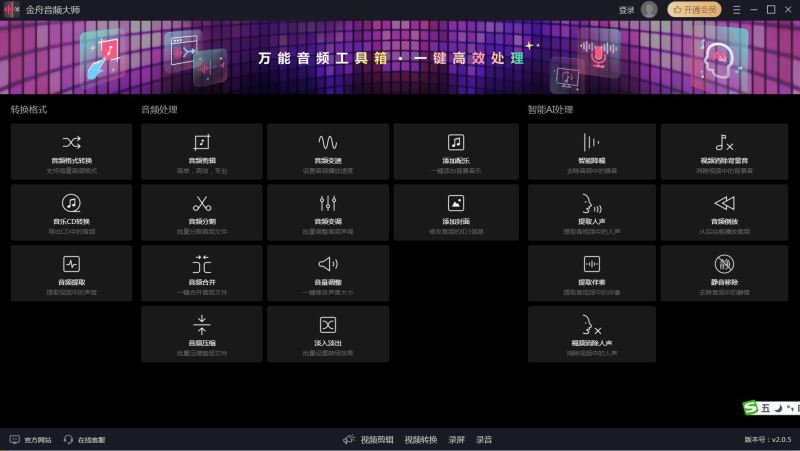This screenshot has height=451, width=800.
Task: Visit the 官方网站 official website link
Action: pos(31,440)
